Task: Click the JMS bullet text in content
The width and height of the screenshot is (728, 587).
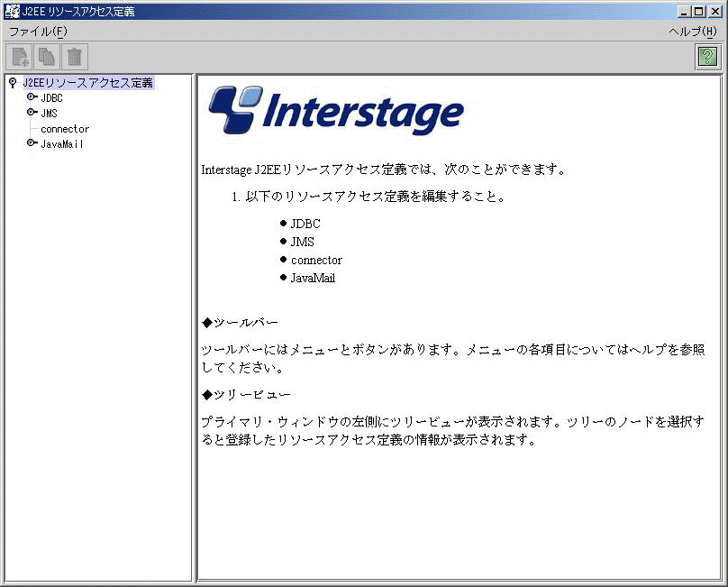Action: [x=302, y=242]
